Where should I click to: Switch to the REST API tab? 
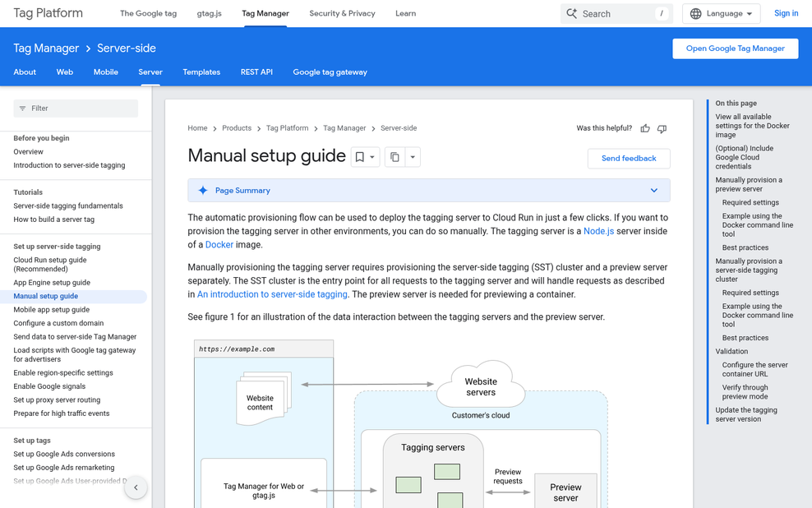(256, 72)
